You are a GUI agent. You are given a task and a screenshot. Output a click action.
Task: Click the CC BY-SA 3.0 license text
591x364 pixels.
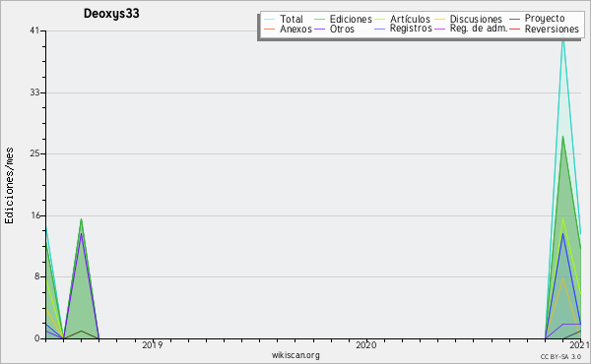(x=560, y=356)
